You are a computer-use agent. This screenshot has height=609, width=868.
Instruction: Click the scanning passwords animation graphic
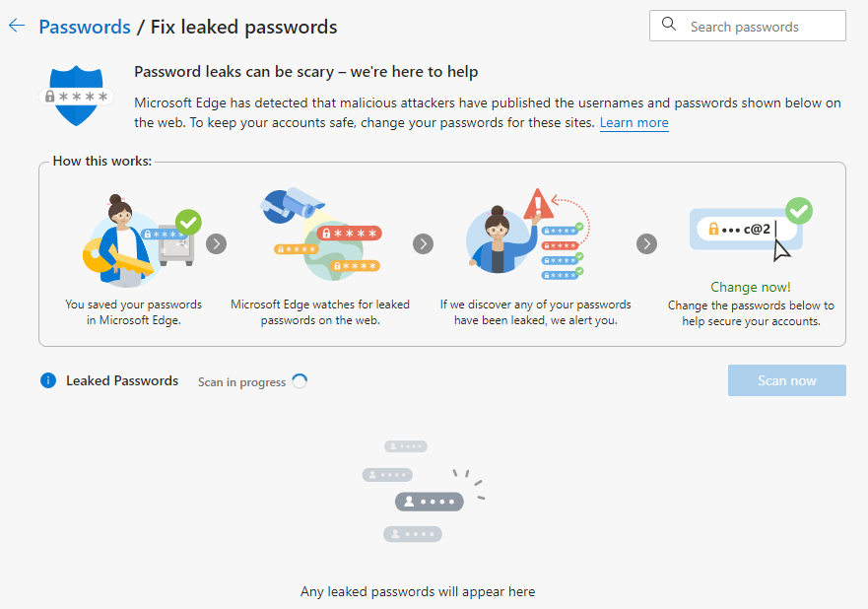point(424,491)
